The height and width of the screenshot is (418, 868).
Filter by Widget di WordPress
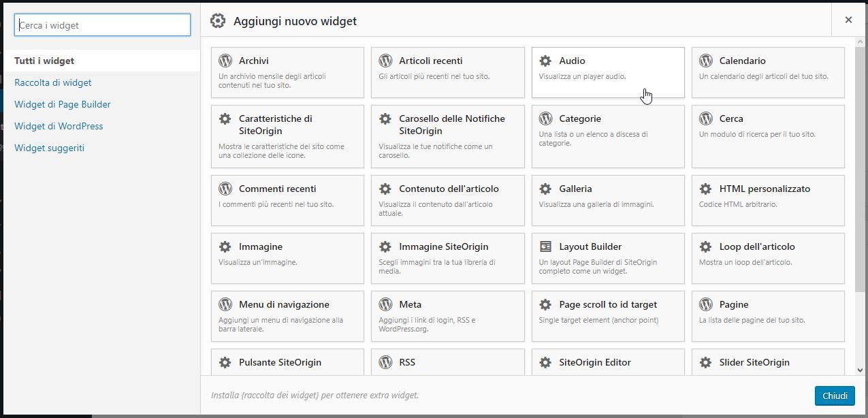pos(59,126)
